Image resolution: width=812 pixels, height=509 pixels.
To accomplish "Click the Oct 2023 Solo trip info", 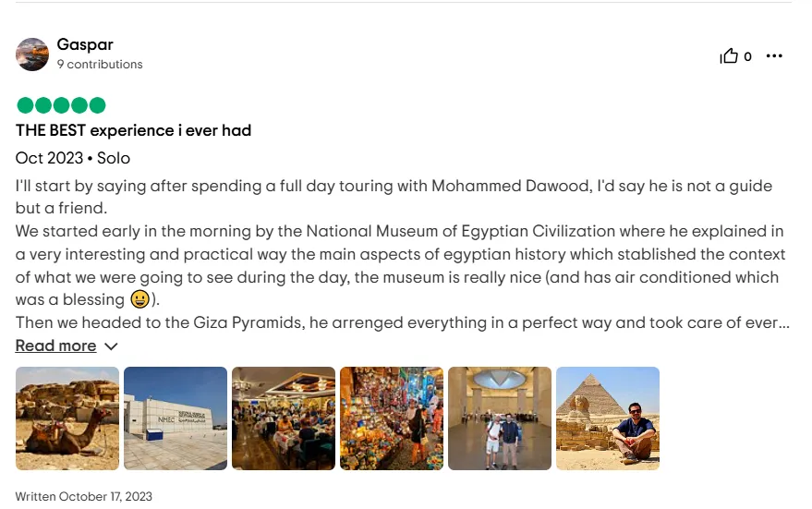I will (72, 158).
